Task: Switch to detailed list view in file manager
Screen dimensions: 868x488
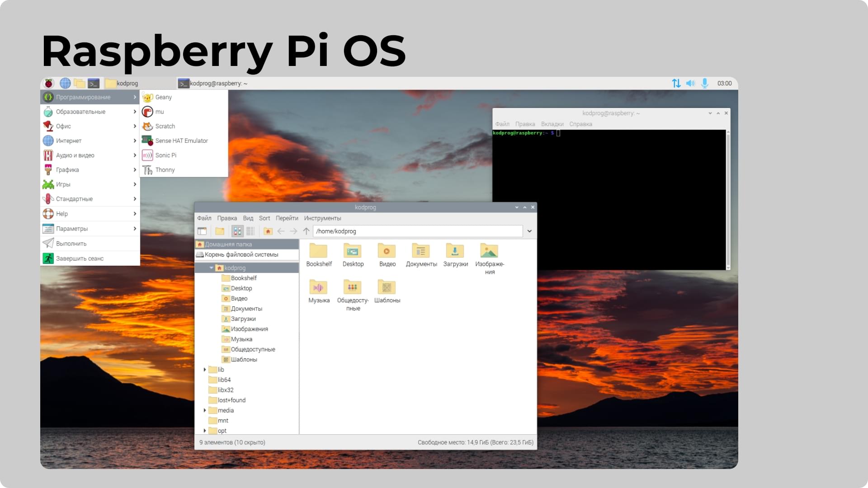Action: [x=250, y=231]
